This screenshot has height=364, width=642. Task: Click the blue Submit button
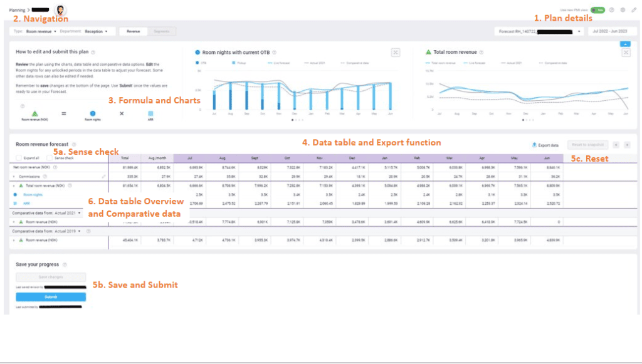point(51,297)
